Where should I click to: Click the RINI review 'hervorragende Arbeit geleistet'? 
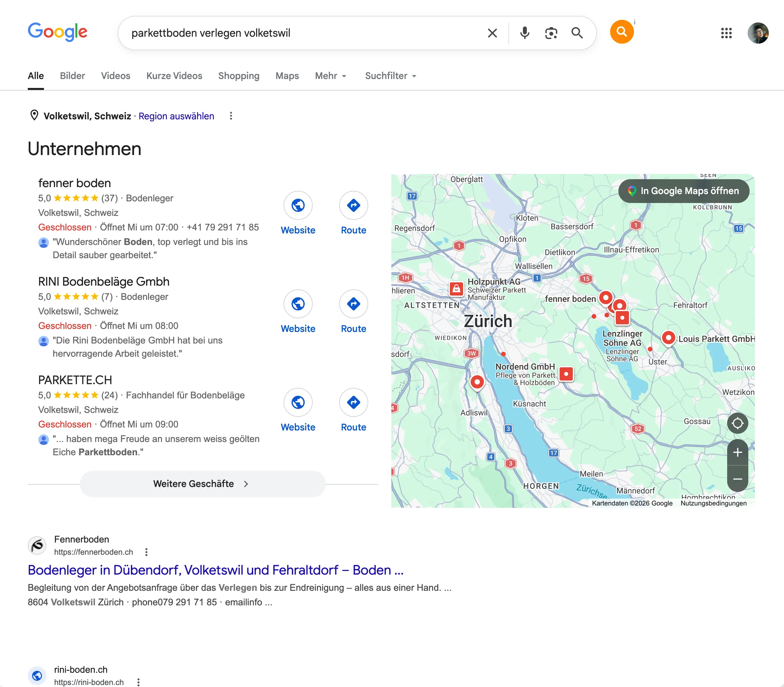137,347
